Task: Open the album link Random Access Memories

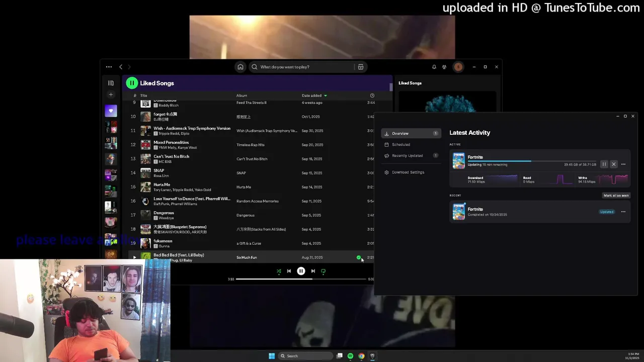Action: coord(257,201)
